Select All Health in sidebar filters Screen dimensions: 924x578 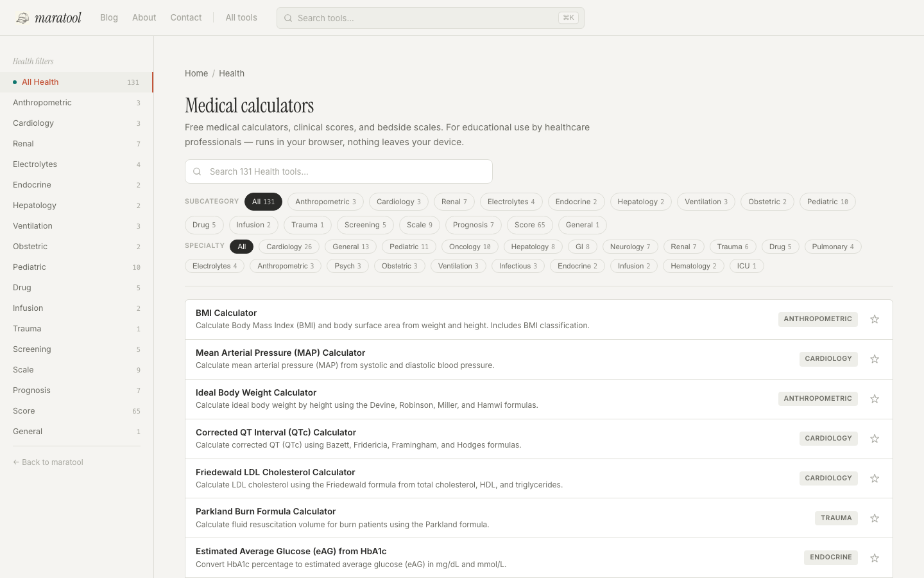click(x=76, y=82)
